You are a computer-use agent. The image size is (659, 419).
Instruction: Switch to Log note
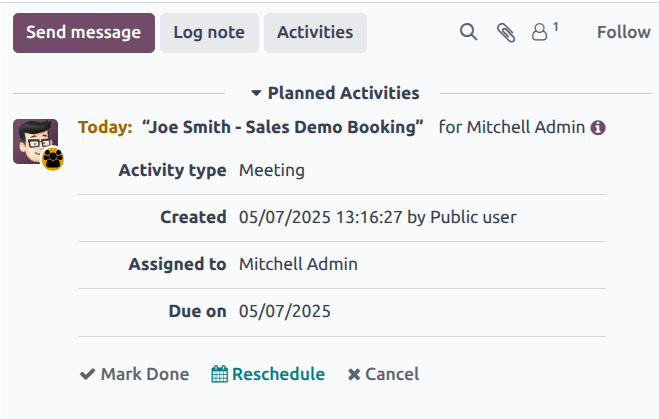209,32
